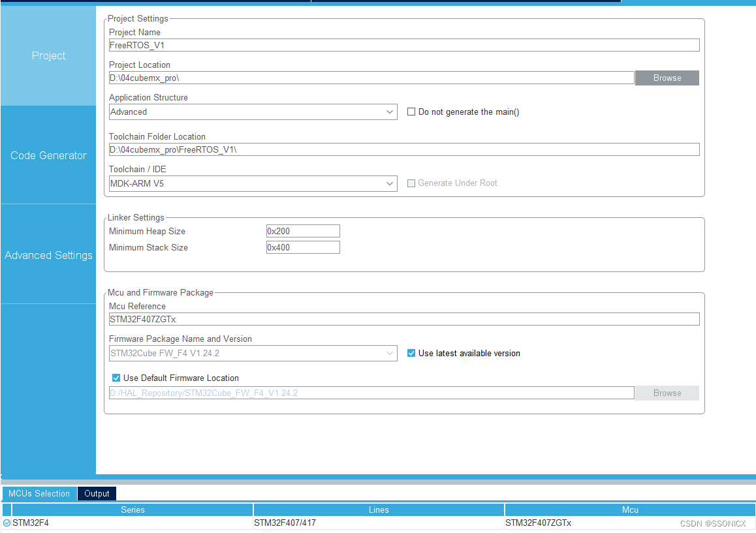This screenshot has height=533, width=756.
Task: Switch to the Output tab
Action: coord(97,493)
